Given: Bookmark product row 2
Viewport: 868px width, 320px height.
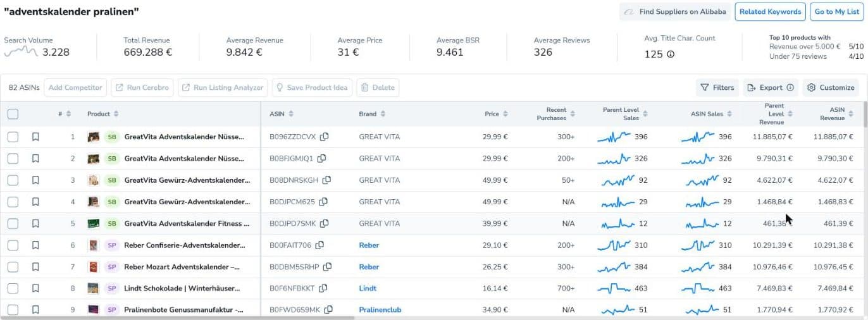Looking at the screenshot, I should pos(35,158).
